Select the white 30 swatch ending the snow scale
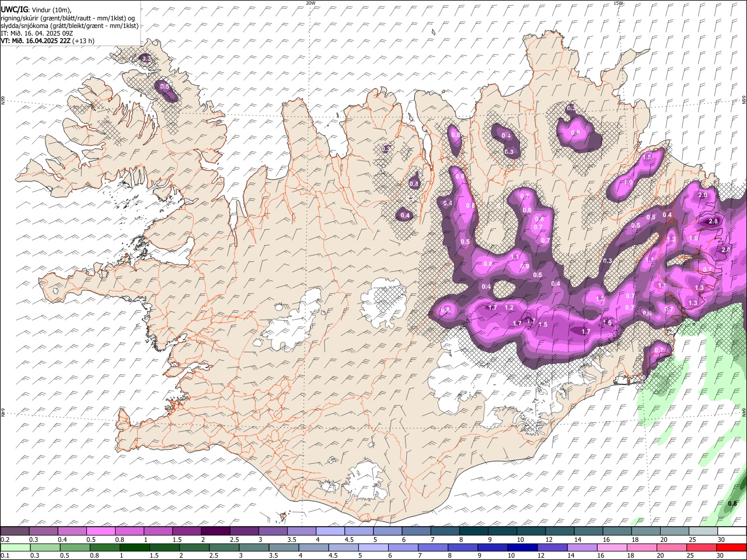 732,531
